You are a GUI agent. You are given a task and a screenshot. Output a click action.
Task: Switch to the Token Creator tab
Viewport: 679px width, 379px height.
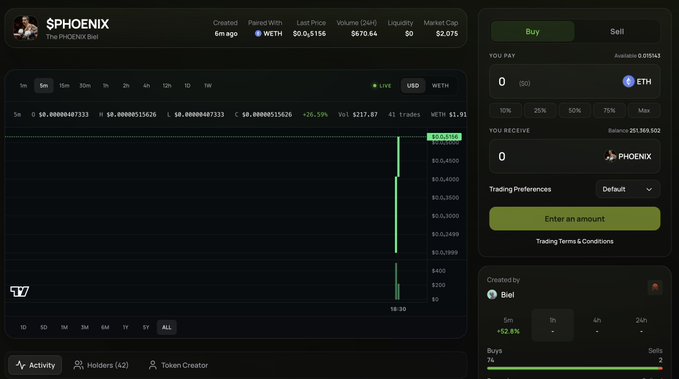(178, 365)
